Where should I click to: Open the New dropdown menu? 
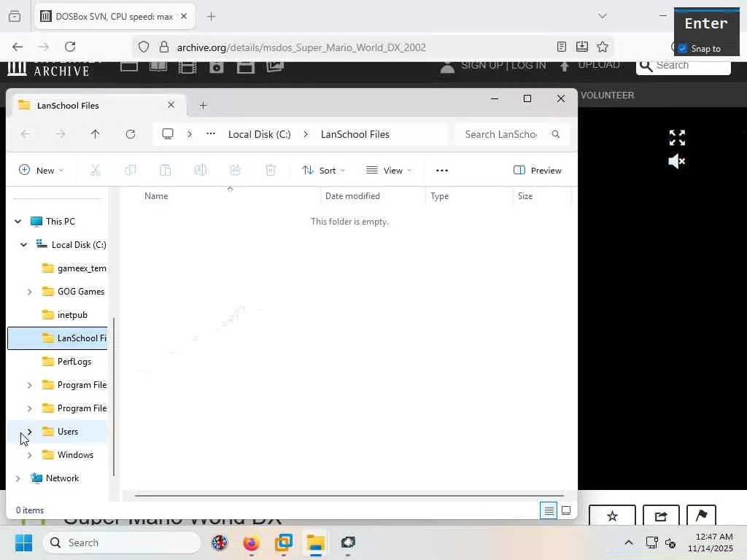tap(41, 170)
